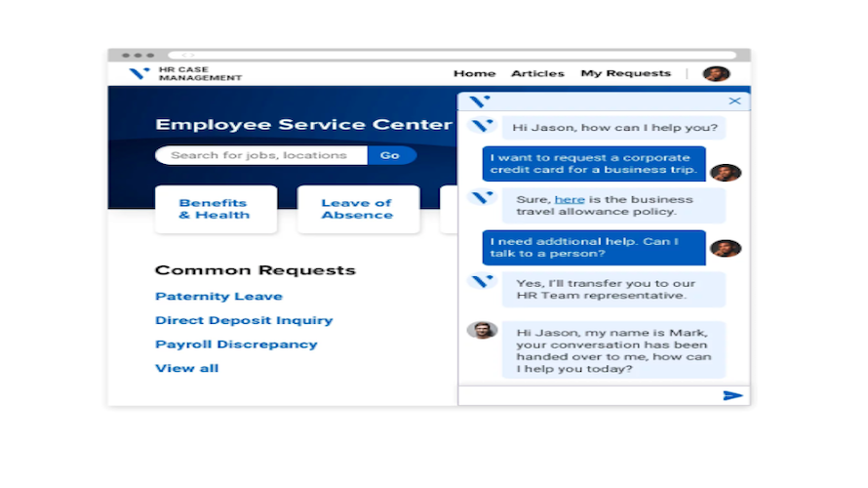Click Jason's avatar beside corporate credit card message

pyautogui.click(x=726, y=173)
